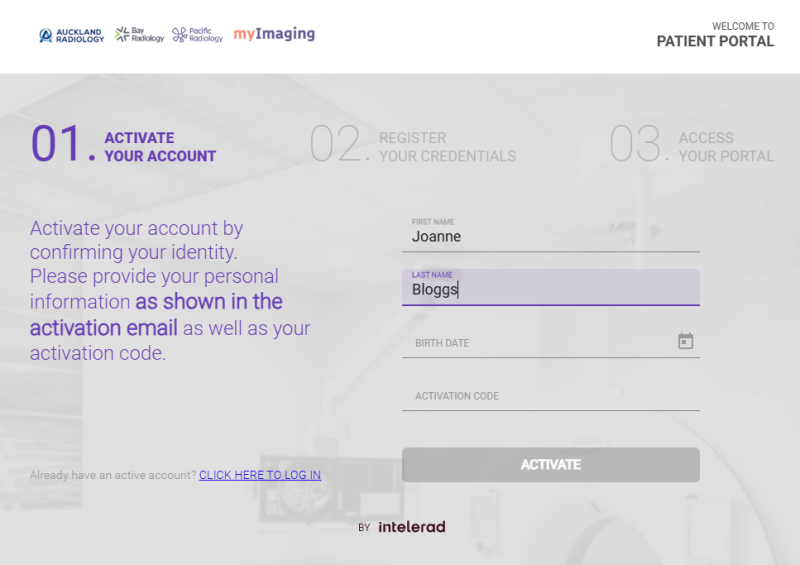The width and height of the screenshot is (800, 565).
Task: Select step 01 Activate Your Account
Action: (160, 147)
